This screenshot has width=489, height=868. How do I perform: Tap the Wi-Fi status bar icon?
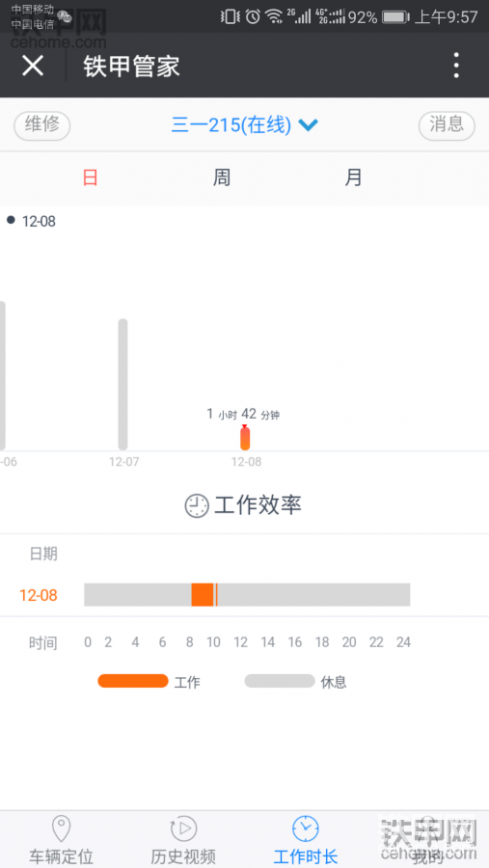(274, 16)
